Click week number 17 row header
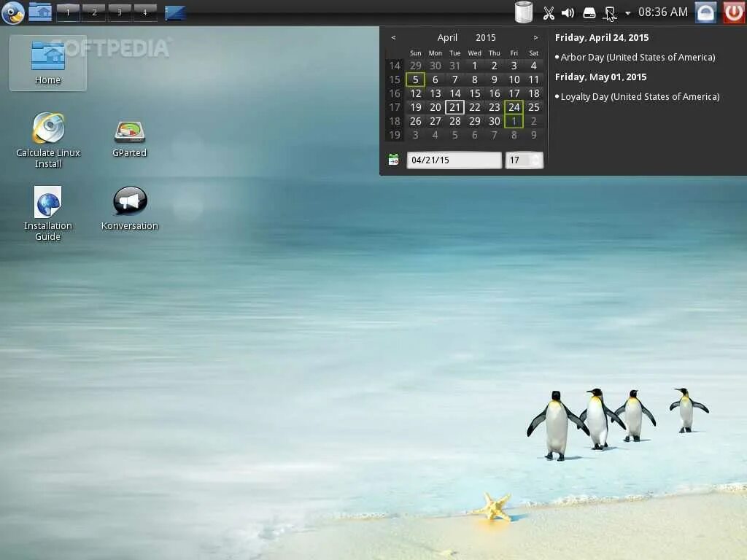Image resolution: width=747 pixels, height=560 pixels. [x=395, y=107]
